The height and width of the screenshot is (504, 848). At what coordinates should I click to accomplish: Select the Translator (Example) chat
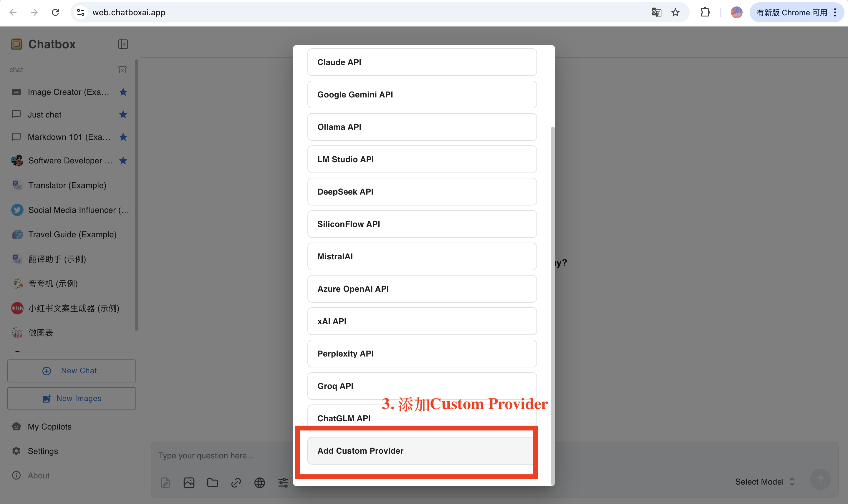67,185
